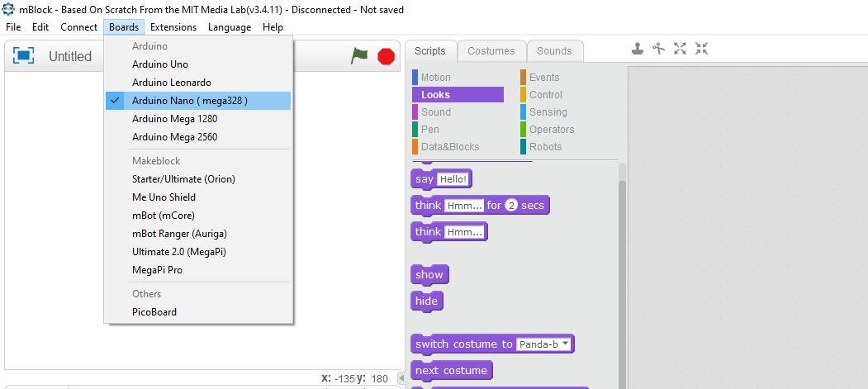Click the show block
Viewport: 868px width, 389px height.
(429, 274)
